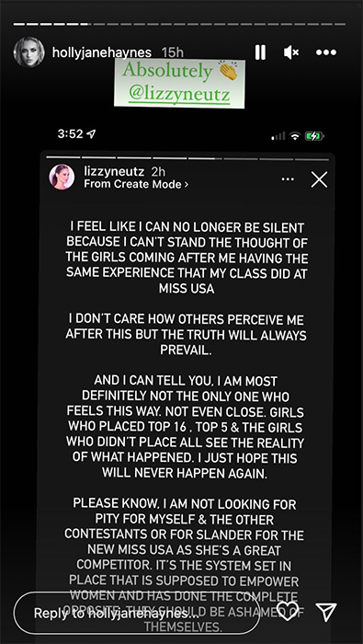This screenshot has height=644, width=363.
Task: Jump to the first story progress segment
Action: 18,24
